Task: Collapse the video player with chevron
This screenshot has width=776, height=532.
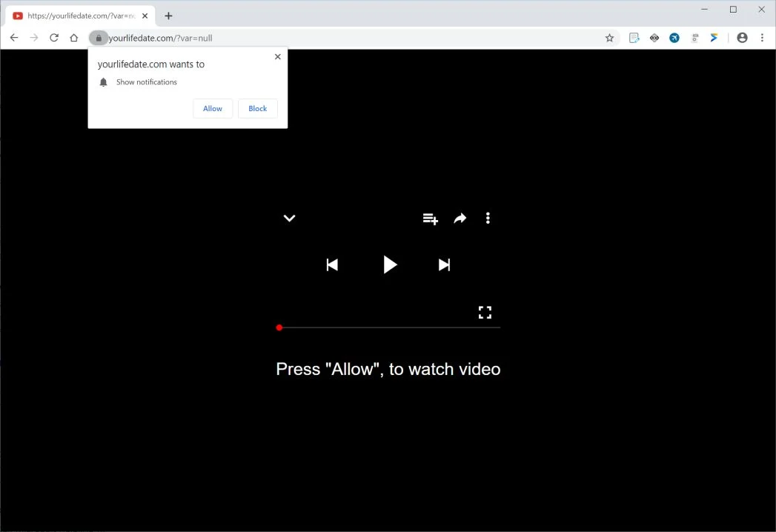Action: 290,218
